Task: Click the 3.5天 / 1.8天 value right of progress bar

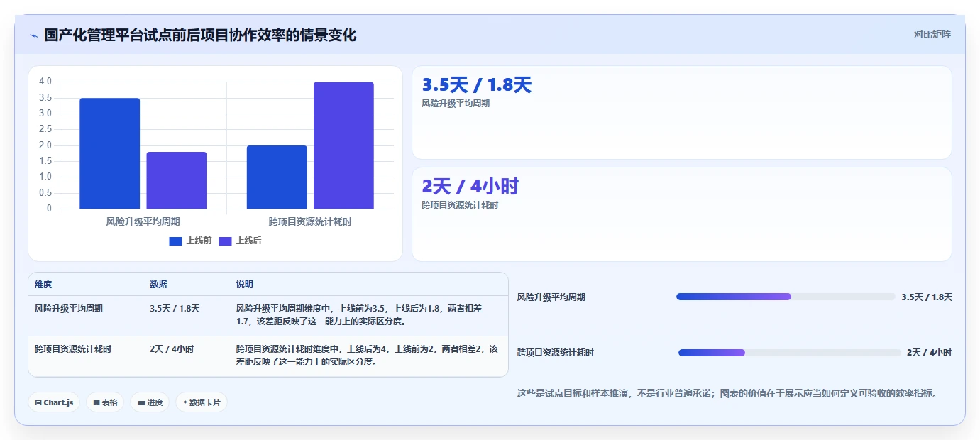Action: pos(927,297)
